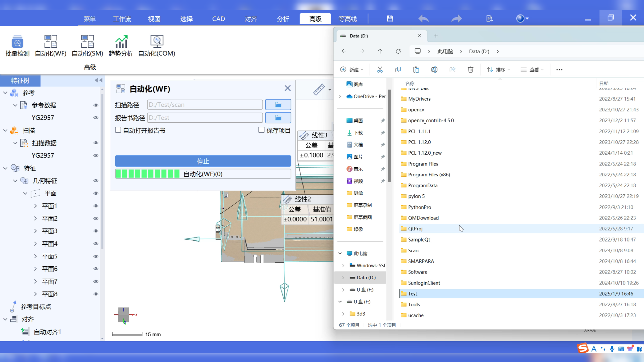Launch the 自动化(SM) automation tool
The height and width of the screenshot is (362, 644).
pos(87,46)
